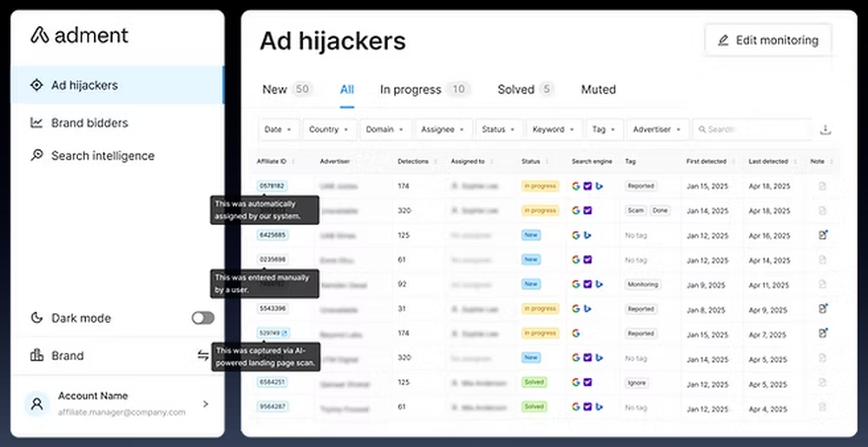
Task: Open the Ad hijackers sidebar section
Action: tap(117, 85)
